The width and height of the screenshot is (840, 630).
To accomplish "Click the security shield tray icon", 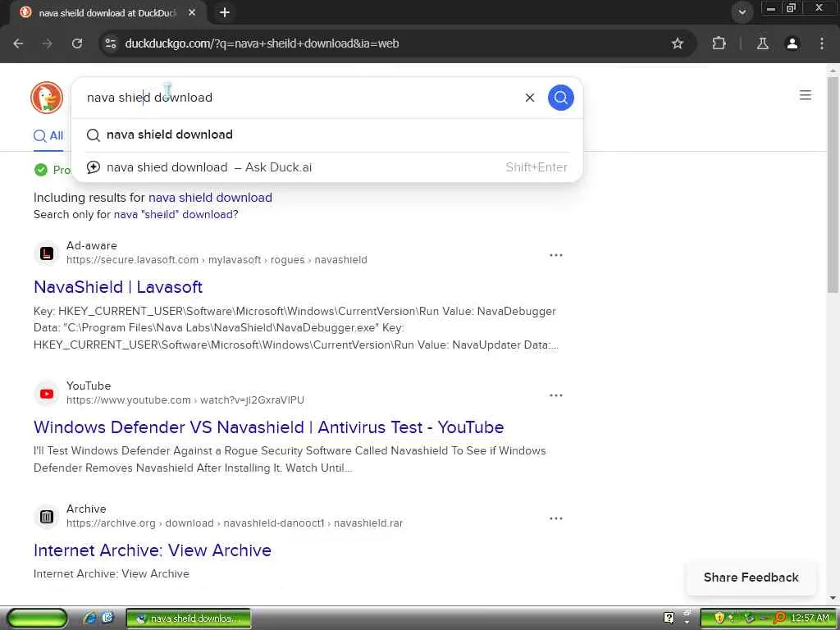I will click(x=719, y=619).
